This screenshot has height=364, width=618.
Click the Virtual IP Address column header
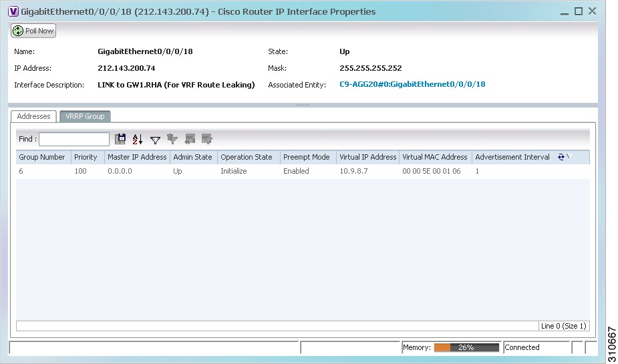coord(367,157)
